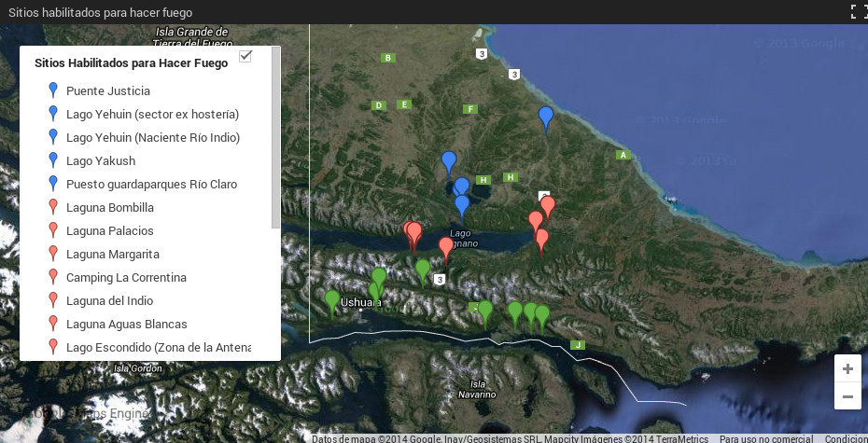Select Lago Yakush in the list
The height and width of the screenshot is (443, 868).
coord(100,160)
